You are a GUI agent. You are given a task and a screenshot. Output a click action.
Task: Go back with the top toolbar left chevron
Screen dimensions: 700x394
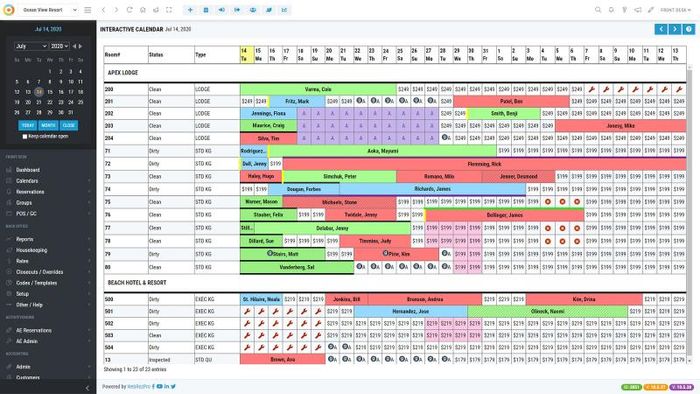[x=103, y=10]
